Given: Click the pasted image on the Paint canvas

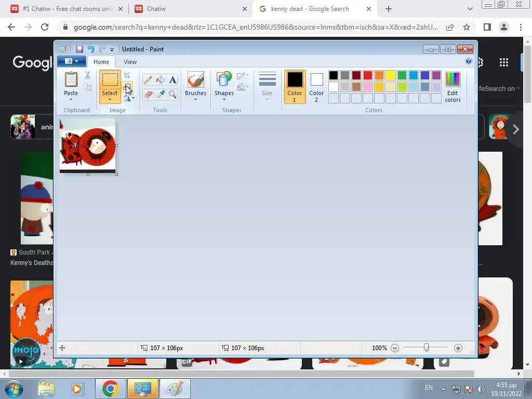Looking at the screenshot, I should (87, 145).
